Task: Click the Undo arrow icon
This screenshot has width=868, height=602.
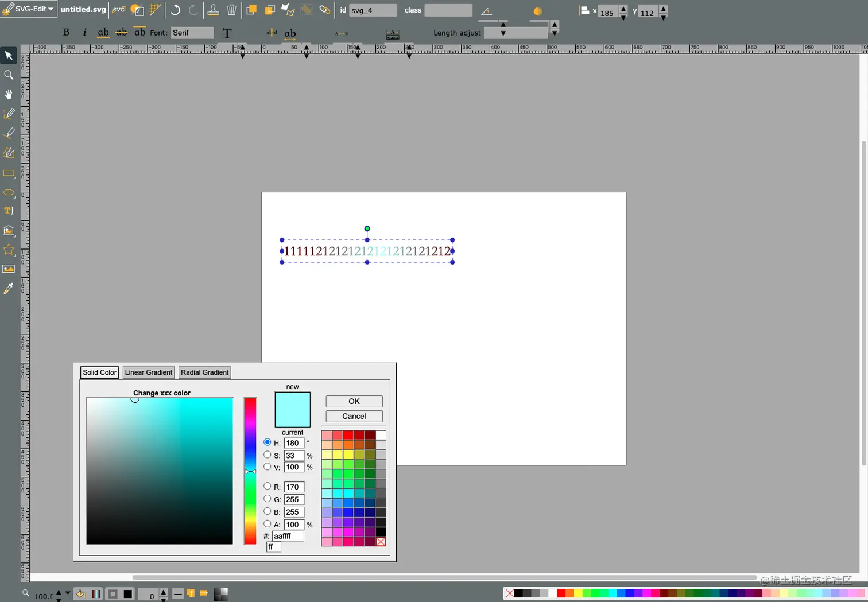Action: (x=176, y=10)
